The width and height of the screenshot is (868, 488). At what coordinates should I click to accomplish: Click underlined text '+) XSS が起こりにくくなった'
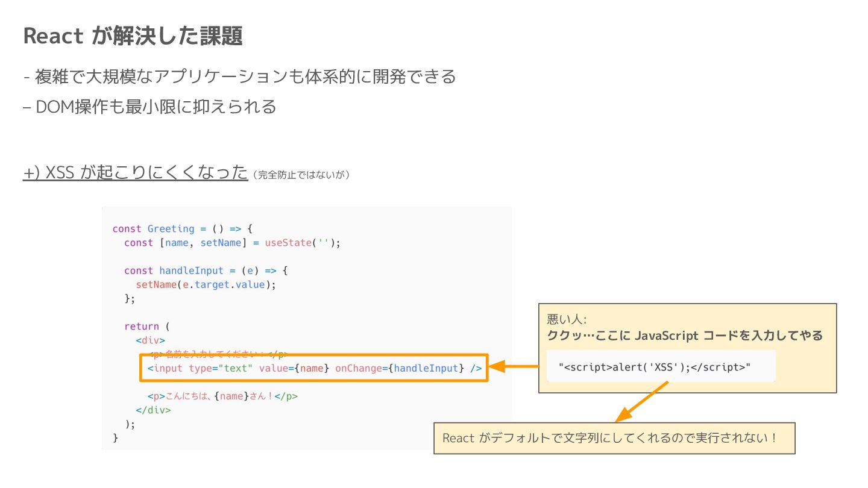coord(136,172)
